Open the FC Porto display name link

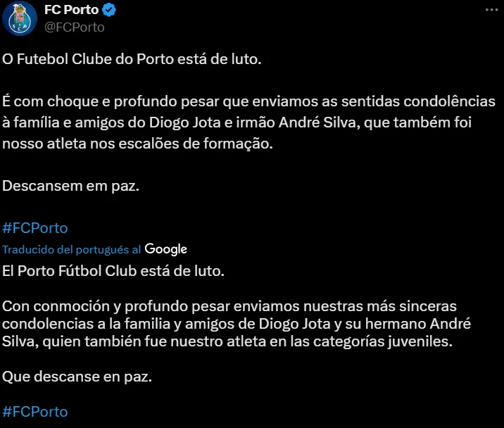70,10
